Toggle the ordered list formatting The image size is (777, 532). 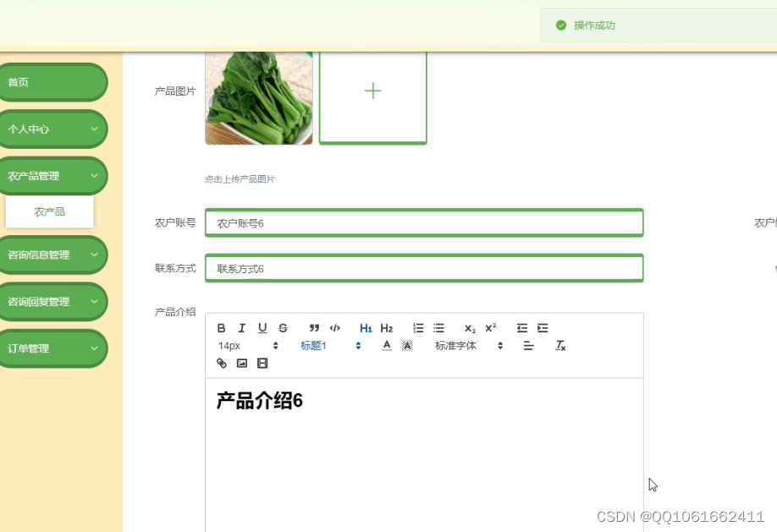click(x=417, y=328)
